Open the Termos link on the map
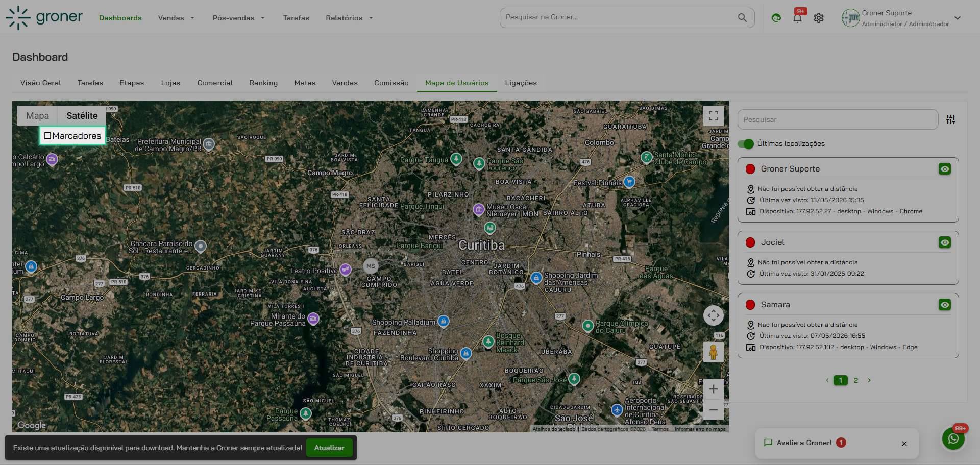 660,429
